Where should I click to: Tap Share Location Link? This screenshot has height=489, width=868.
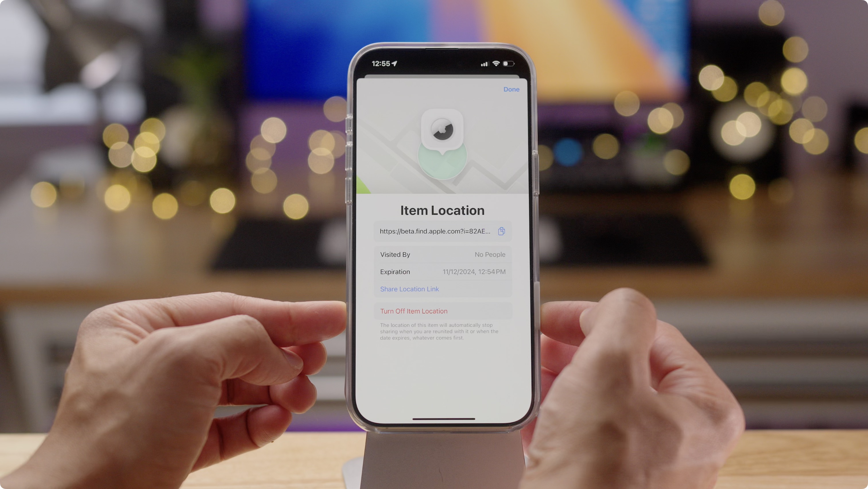pos(410,289)
